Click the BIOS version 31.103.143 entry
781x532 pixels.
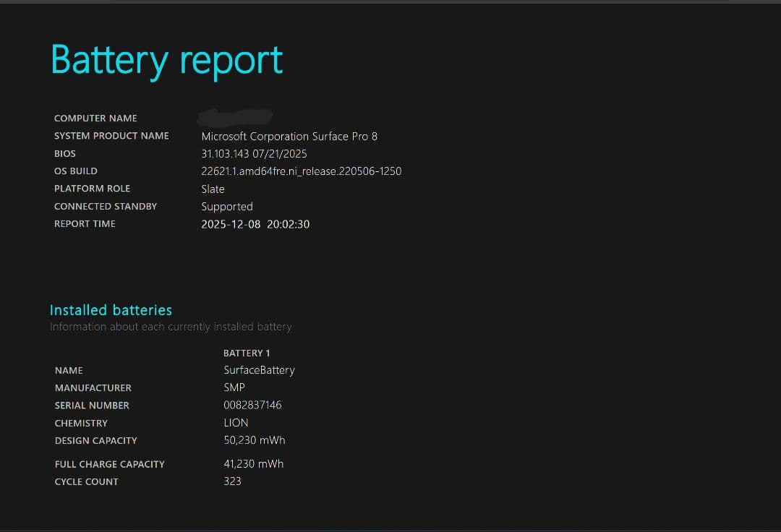254,153
